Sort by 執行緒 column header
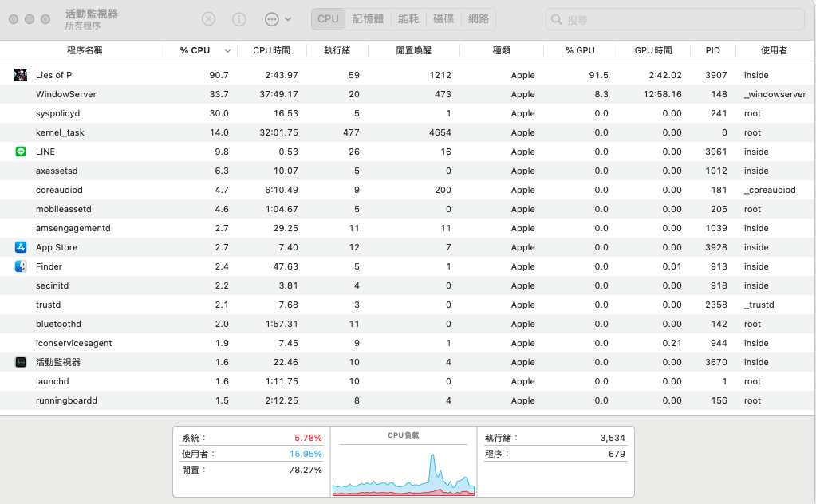Screen dimensions: 816x504 point(337,50)
